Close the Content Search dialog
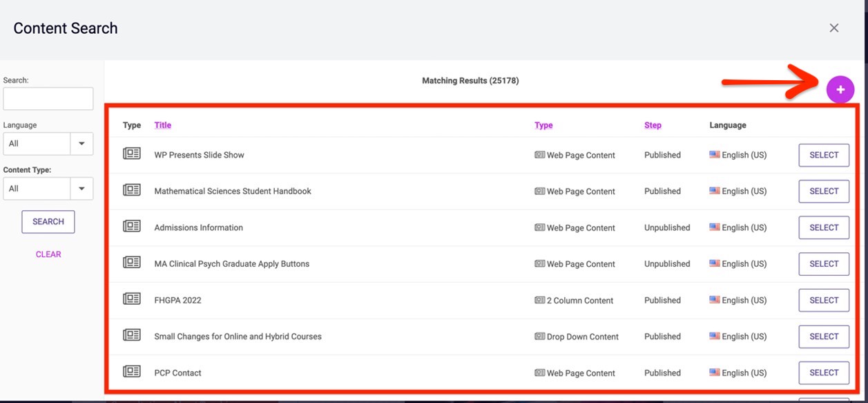 [834, 28]
